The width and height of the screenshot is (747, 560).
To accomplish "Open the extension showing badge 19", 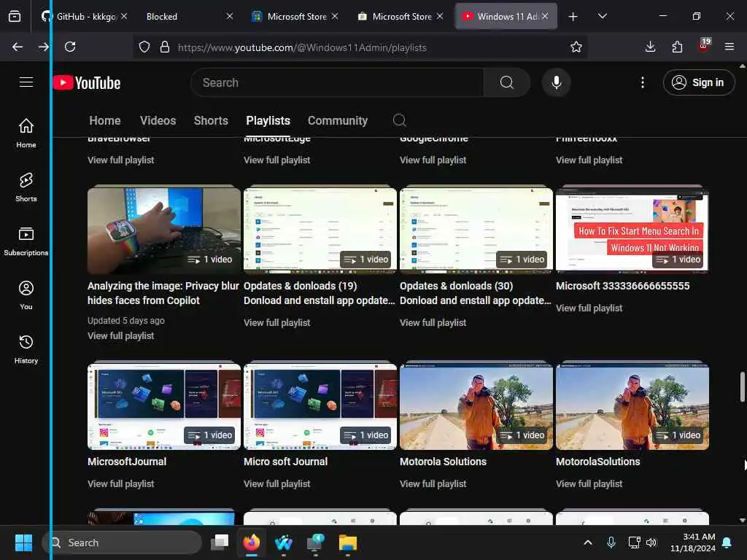I will click(x=704, y=46).
